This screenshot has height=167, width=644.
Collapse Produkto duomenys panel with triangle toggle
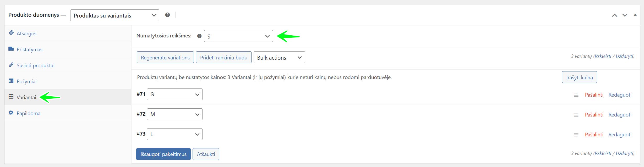coord(635,15)
